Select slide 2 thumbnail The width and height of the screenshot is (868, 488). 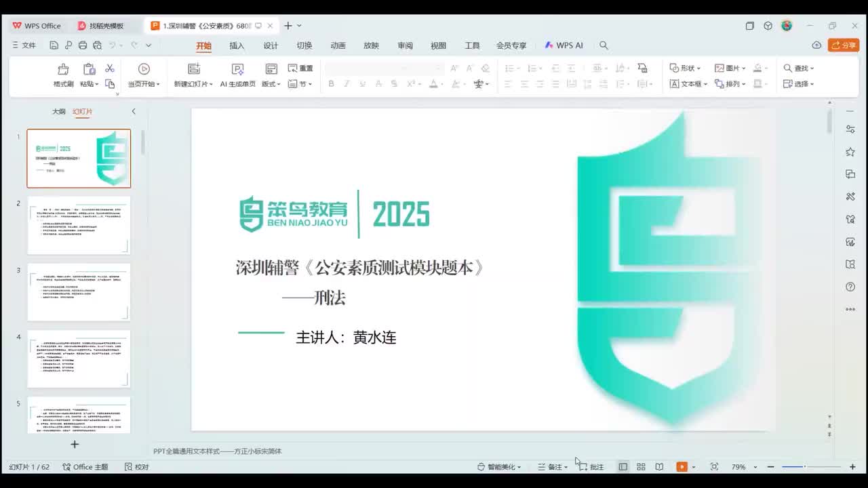click(79, 226)
